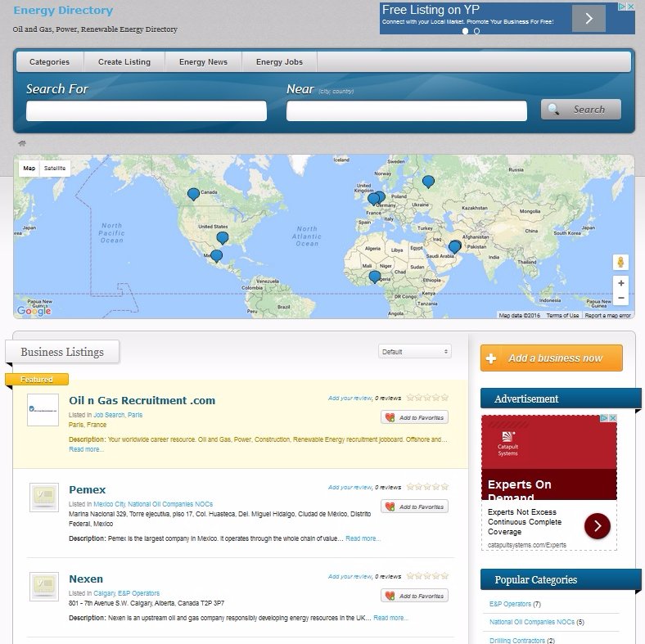This screenshot has height=644, width=645.
Task: Click the map marker near Saudi Arabia
Action: click(x=454, y=247)
